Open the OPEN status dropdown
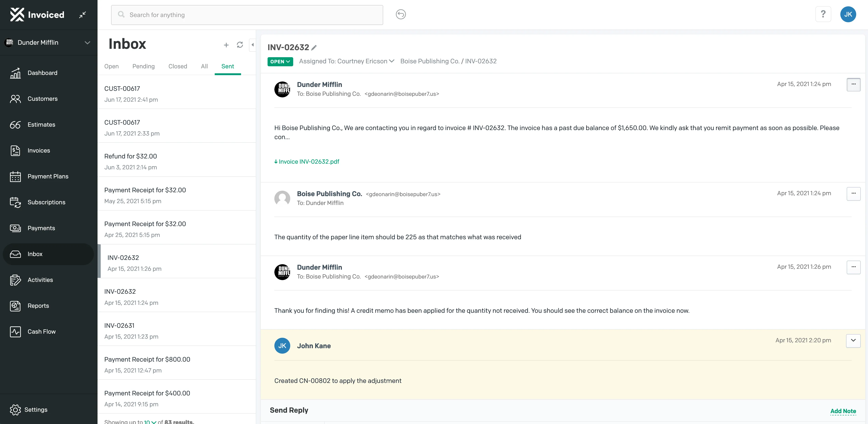868x424 pixels. tap(280, 61)
